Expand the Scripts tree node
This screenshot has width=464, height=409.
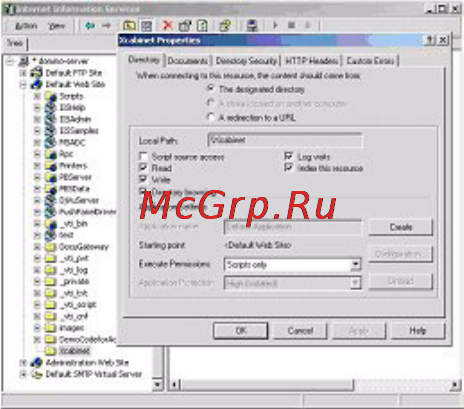(37, 96)
